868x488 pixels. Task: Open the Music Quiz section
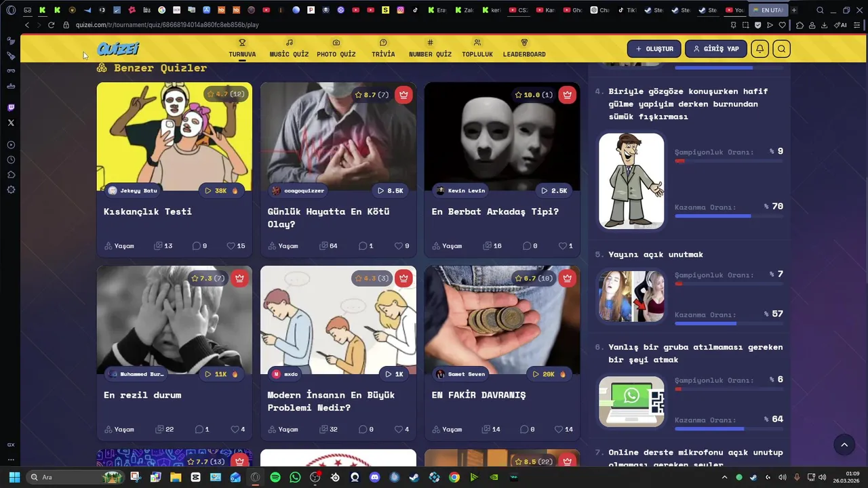tap(289, 48)
